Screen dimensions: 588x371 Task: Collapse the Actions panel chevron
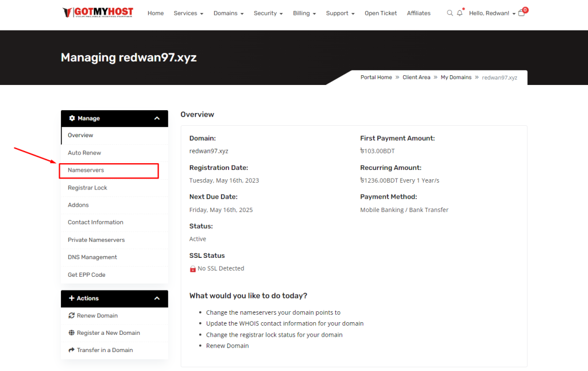coord(157,298)
